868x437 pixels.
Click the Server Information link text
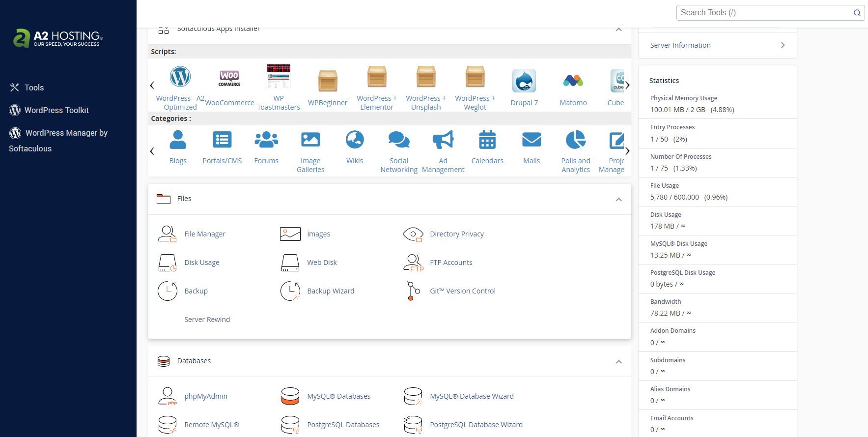(x=680, y=45)
